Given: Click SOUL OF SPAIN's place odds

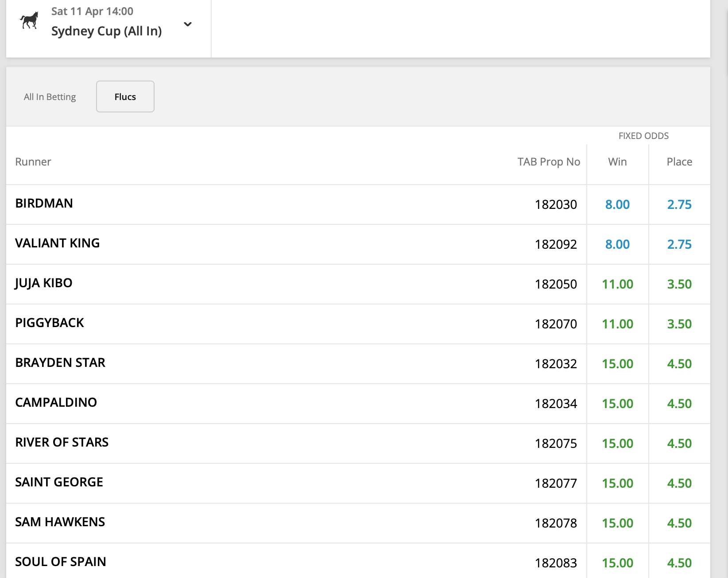Looking at the screenshot, I should point(680,562).
